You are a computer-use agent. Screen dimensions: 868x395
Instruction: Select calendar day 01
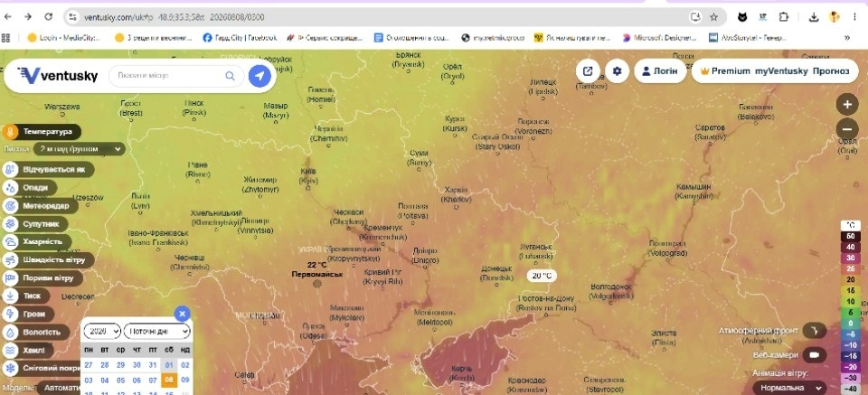coord(169,364)
